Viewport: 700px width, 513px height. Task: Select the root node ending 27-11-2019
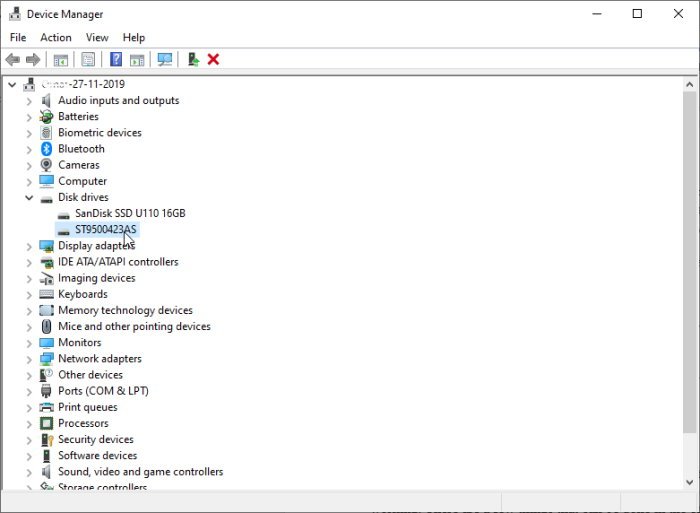tap(83, 84)
